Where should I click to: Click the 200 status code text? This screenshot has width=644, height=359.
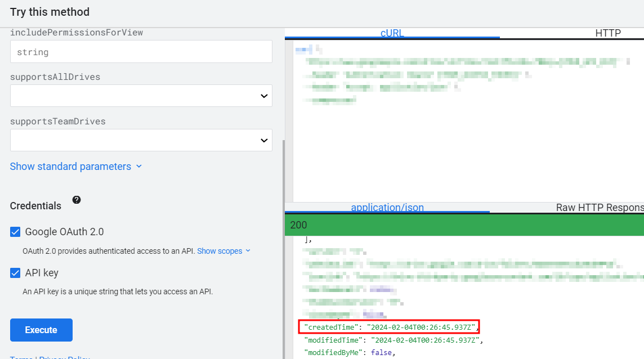click(298, 225)
